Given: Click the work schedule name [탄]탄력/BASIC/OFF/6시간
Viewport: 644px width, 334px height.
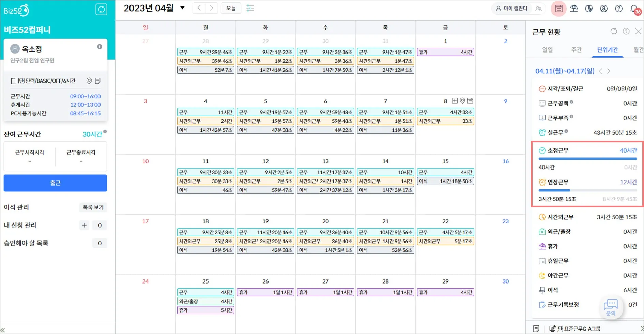Looking at the screenshot, I should 46,81.
